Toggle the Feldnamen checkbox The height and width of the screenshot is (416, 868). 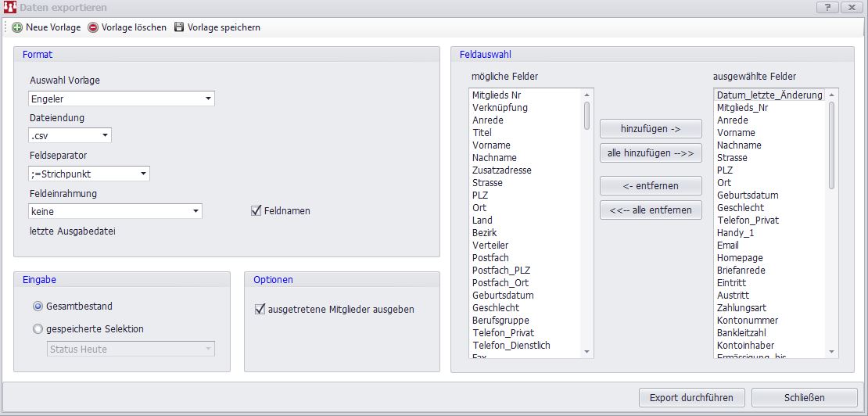256,210
